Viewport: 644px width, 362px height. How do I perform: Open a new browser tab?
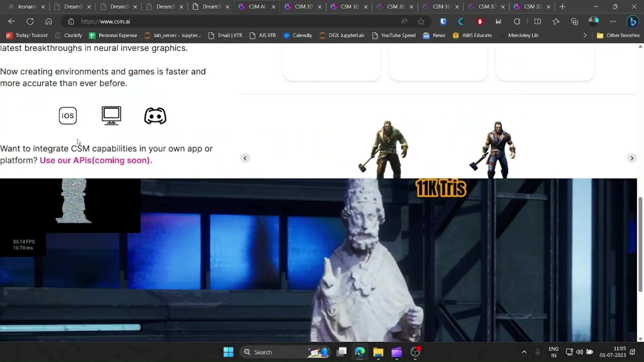click(x=562, y=6)
